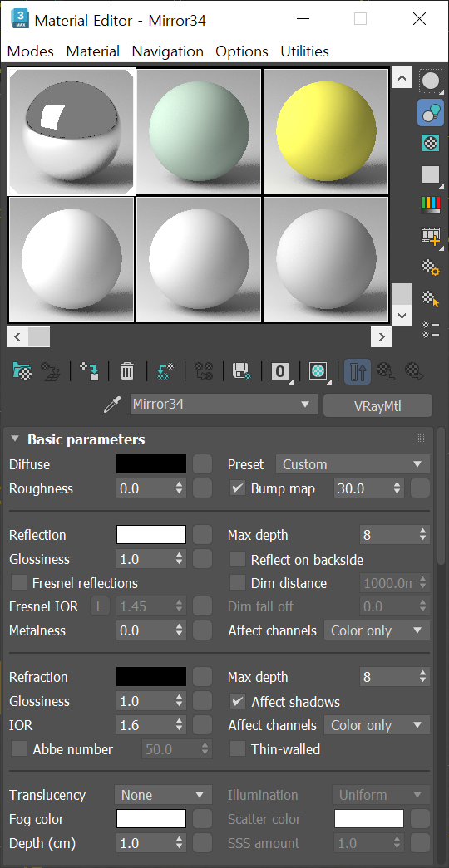Click the Material ID Channel icon
449x868 pixels.
[x=280, y=371]
